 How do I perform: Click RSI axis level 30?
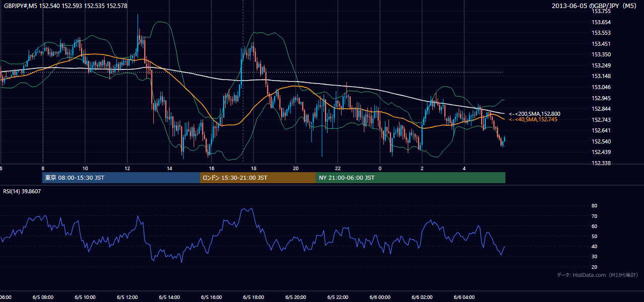click(x=595, y=257)
